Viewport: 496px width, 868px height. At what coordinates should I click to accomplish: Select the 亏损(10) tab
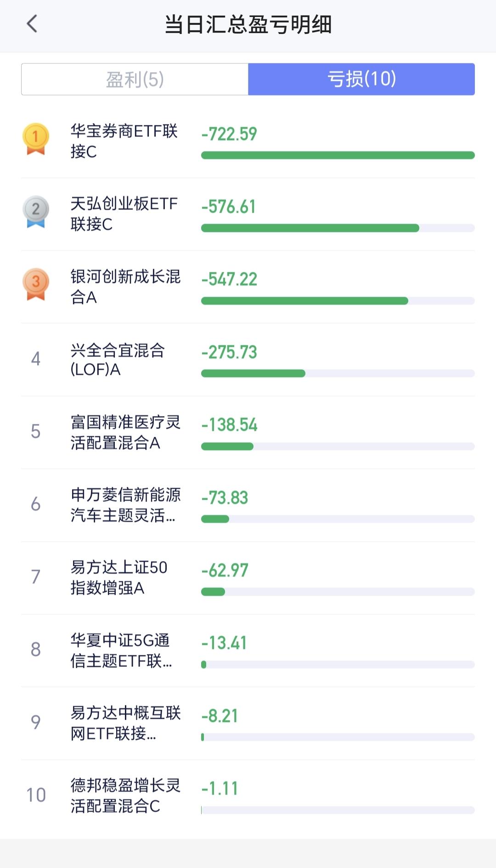(x=361, y=79)
